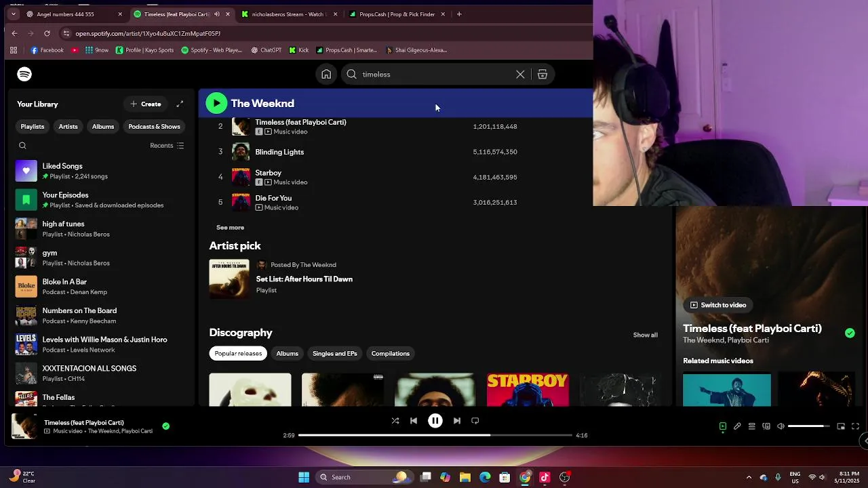This screenshot has width=868, height=488.
Task: Clear the timeless search query
Action: click(x=520, y=75)
